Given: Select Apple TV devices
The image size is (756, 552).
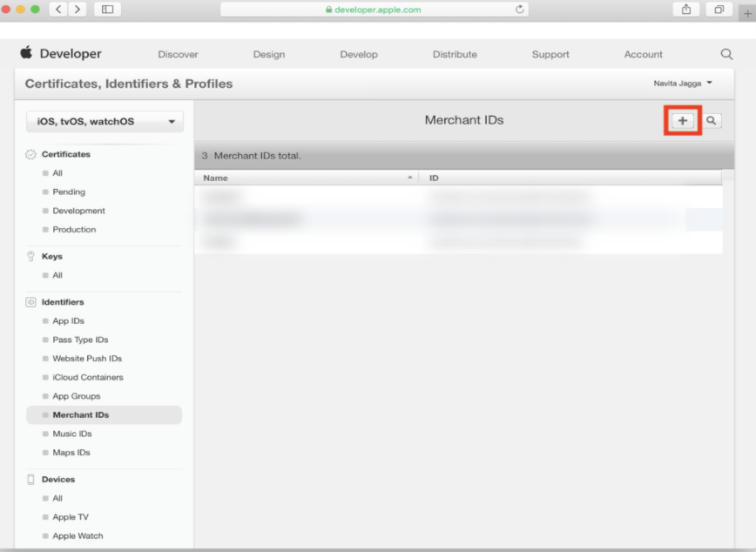Looking at the screenshot, I should click(71, 517).
